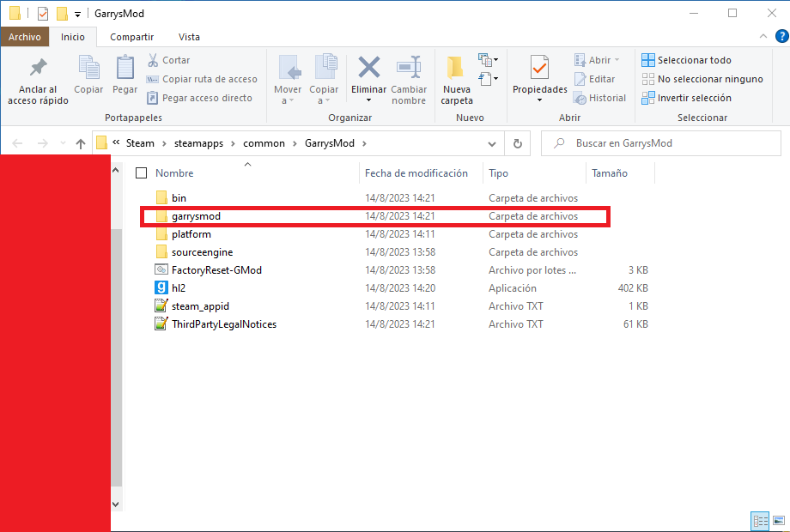Select the ThirdPartyLegalNotices file
Image resolution: width=790 pixels, height=532 pixels.
pyautogui.click(x=224, y=324)
